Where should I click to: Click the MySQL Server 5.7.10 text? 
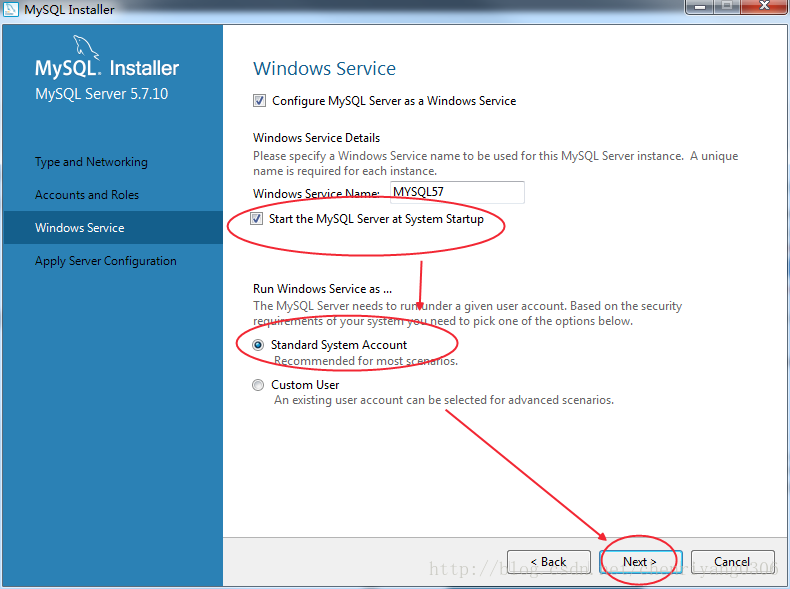102,94
